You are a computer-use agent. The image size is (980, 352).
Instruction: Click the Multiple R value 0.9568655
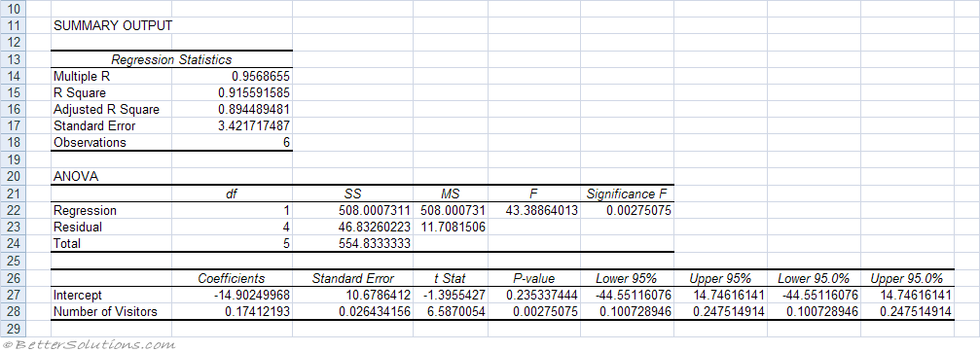coord(232,76)
